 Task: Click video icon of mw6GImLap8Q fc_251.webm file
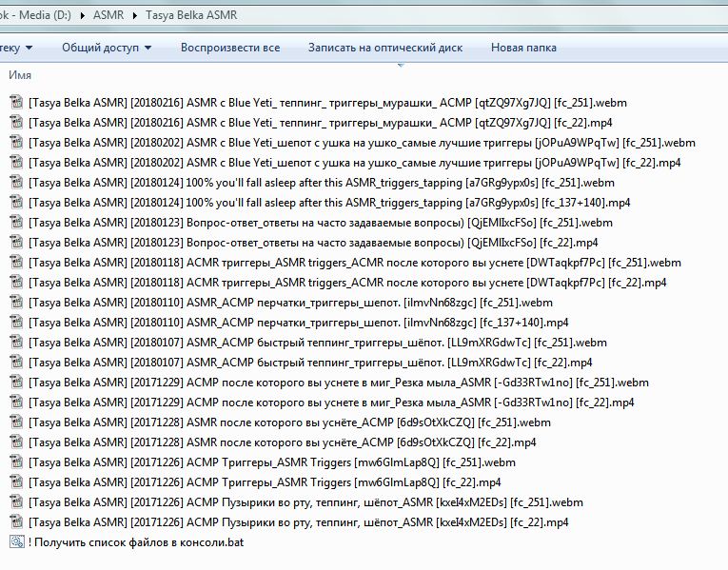(17, 462)
